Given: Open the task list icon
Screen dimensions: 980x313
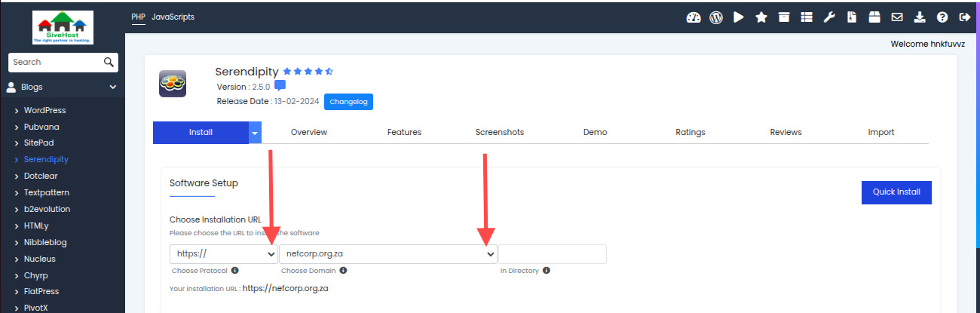Looking at the screenshot, I should pos(807,17).
